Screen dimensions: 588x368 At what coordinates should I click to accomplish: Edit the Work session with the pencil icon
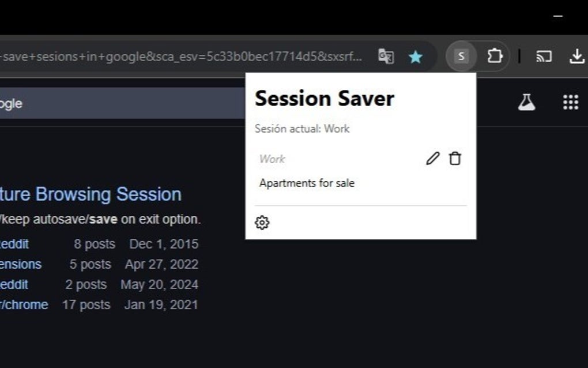click(x=433, y=157)
